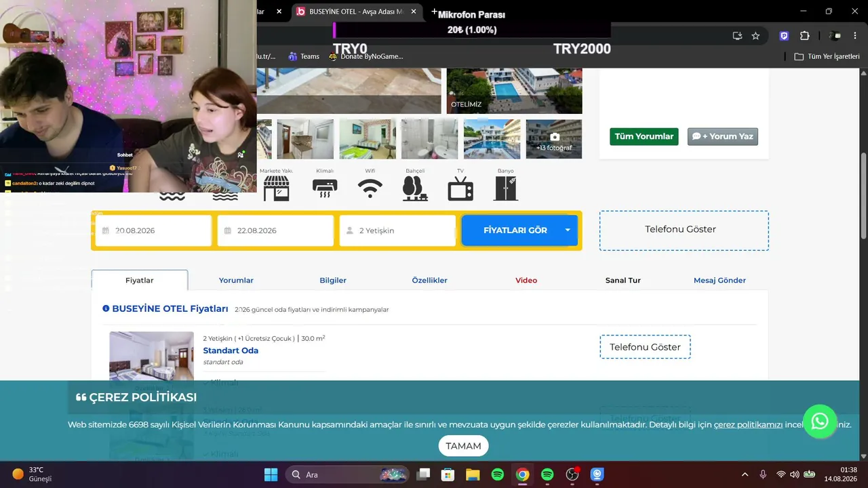Click Telefonu Göster for Standart Oda
This screenshot has width=868, height=488.
point(645,347)
